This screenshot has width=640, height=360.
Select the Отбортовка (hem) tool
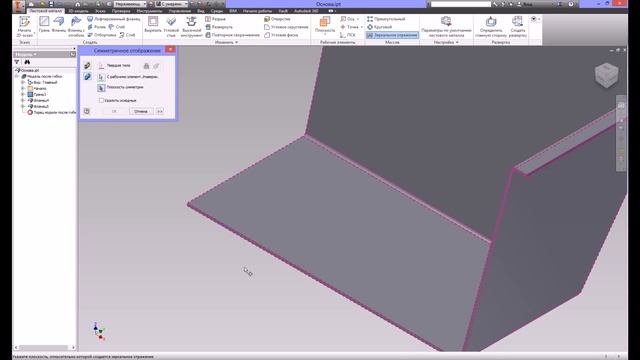[x=102, y=35]
